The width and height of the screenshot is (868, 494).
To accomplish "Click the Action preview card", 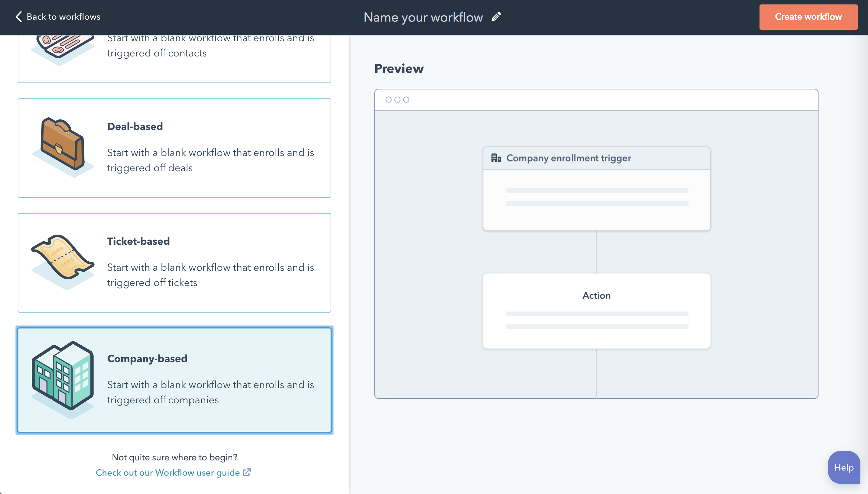I will pyautogui.click(x=596, y=310).
